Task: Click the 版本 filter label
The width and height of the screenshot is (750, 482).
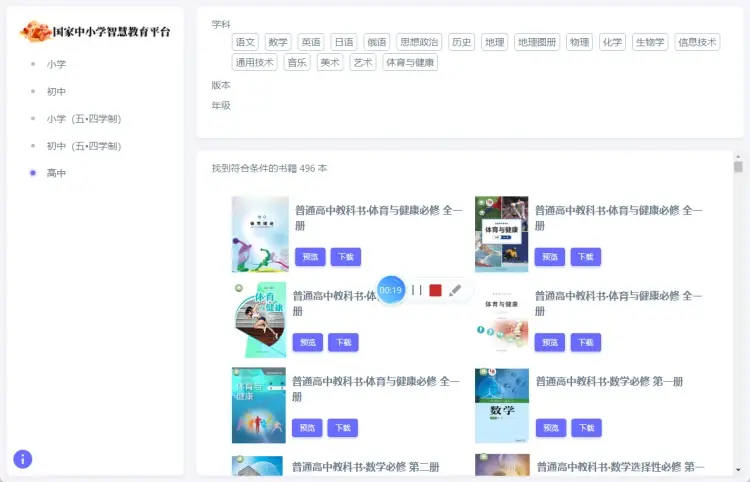Action: coord(221,85)
